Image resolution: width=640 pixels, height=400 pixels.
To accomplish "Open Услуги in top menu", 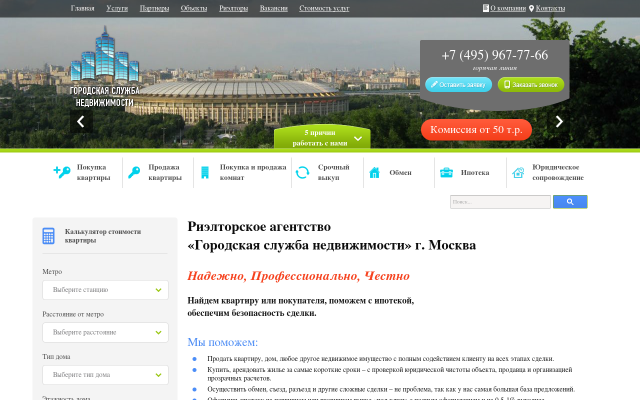I will pos(117,8).
